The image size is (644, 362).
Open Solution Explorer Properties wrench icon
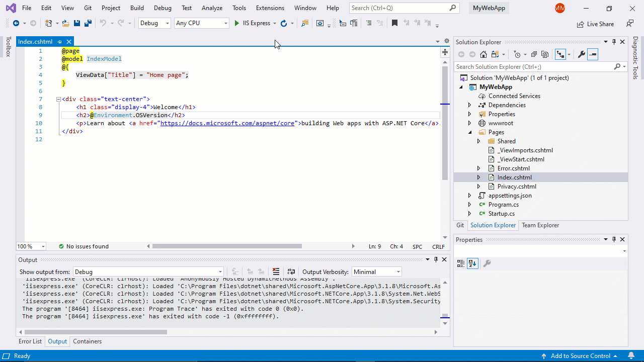point(581,54)
